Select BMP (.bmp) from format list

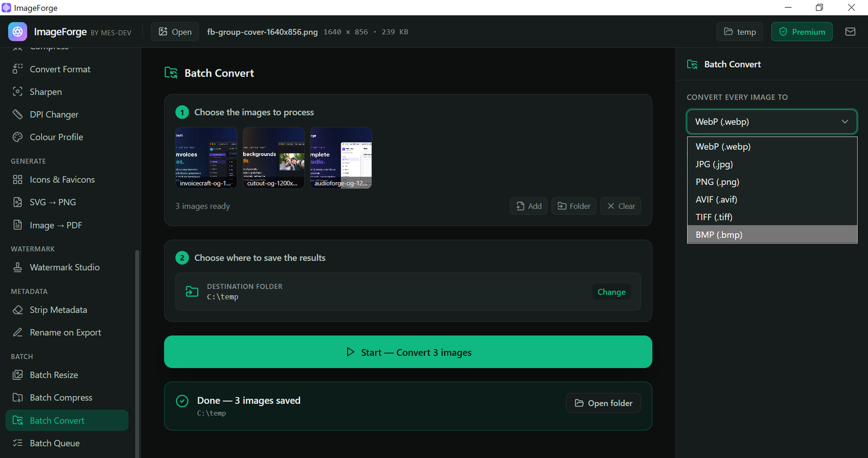[772, 234]
